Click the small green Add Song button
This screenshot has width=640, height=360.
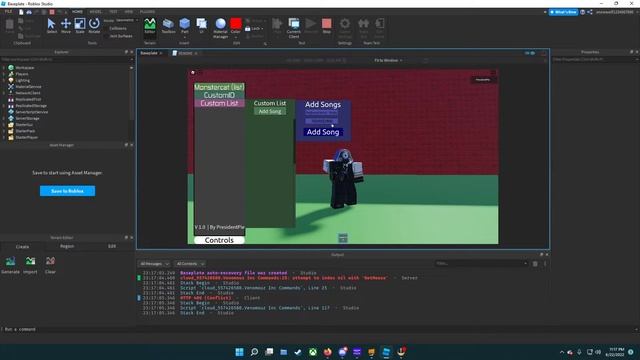coord(270,111)
